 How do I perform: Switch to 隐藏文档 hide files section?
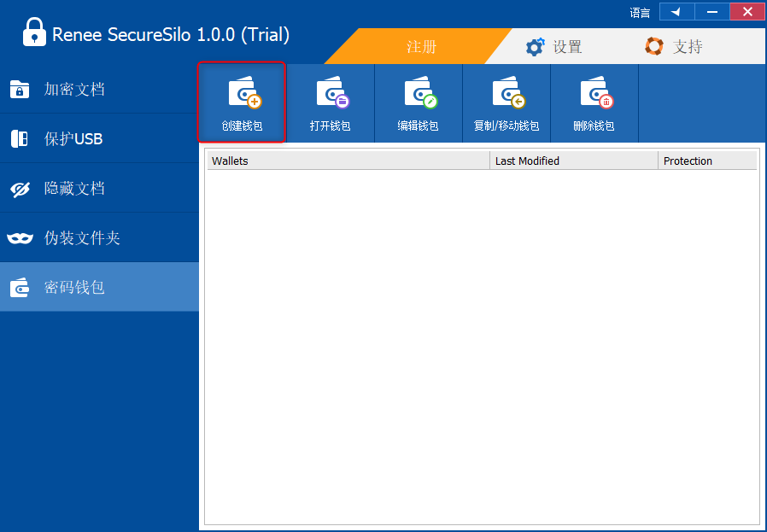[x=99, y=188]
